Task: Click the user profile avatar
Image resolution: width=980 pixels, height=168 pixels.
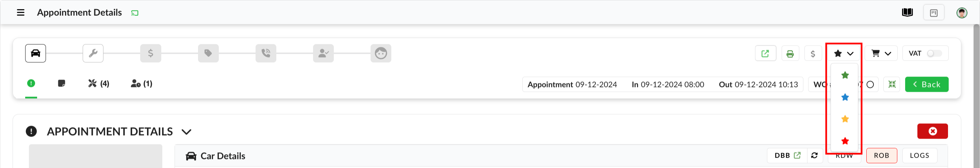Action: [x=961, y=13]
